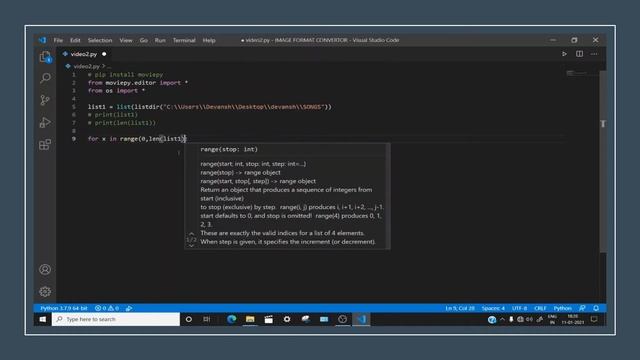Click line 5 listdir path string
640x360 pixels.
pos(243,107)
